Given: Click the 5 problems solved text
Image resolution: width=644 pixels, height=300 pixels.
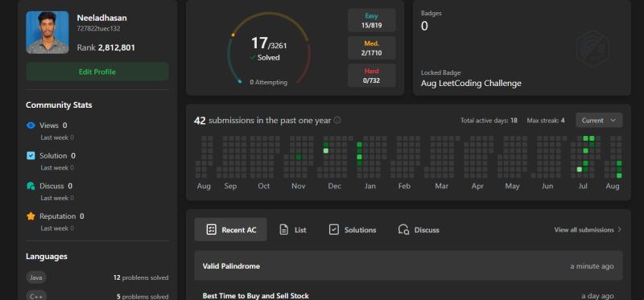Looking at the screenshot, I should pyautogui.click(x=142, y=296).
